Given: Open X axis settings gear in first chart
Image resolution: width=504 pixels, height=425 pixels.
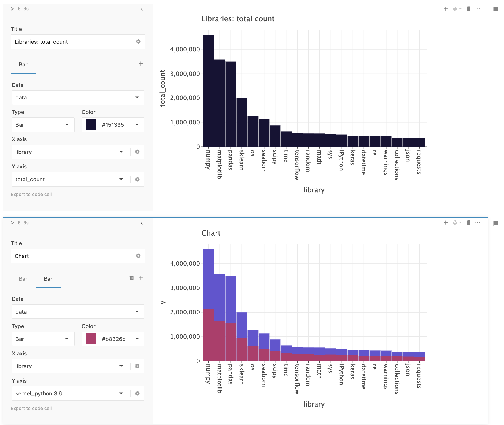Looking at the screenshot, I should pyautogui.click(x=137, y=152).
